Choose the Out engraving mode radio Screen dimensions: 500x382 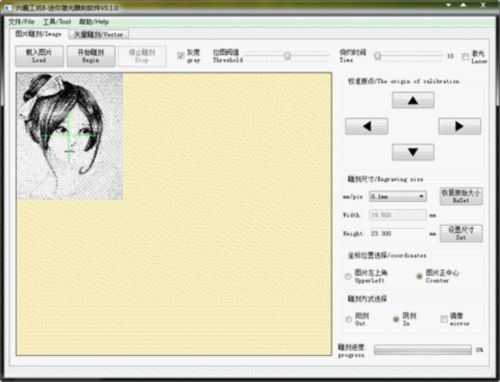click(x=348, y=319)
